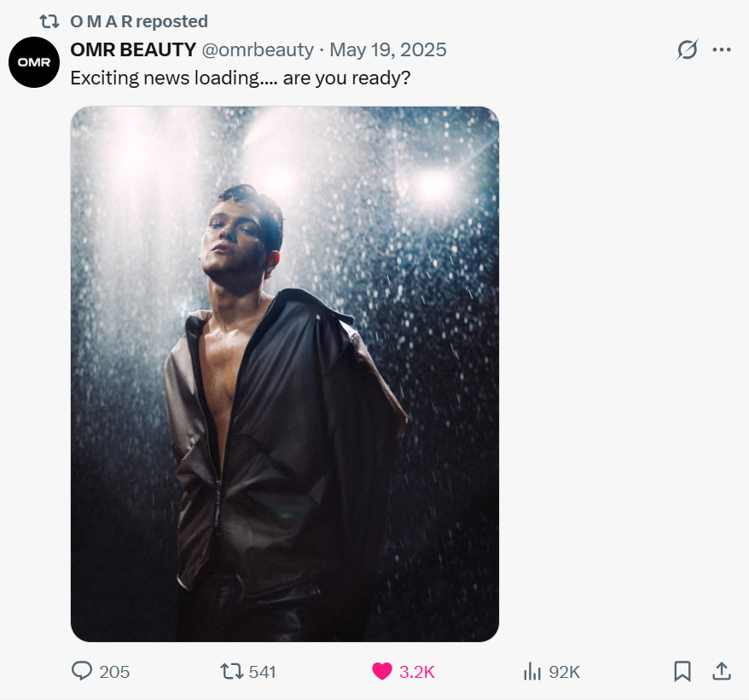The height and width of the screenshot is (700, 749).
Task: Open the three-dots More menu
Action: pos(722,50)
